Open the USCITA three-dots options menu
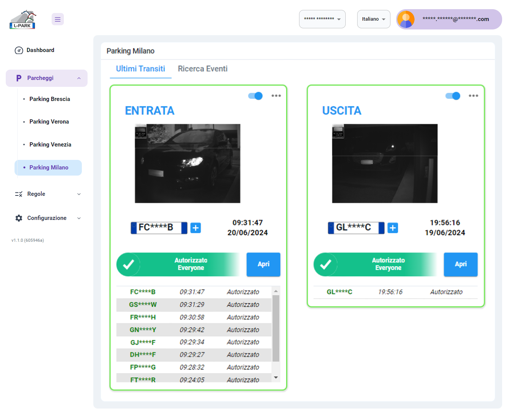 point(473,96)
